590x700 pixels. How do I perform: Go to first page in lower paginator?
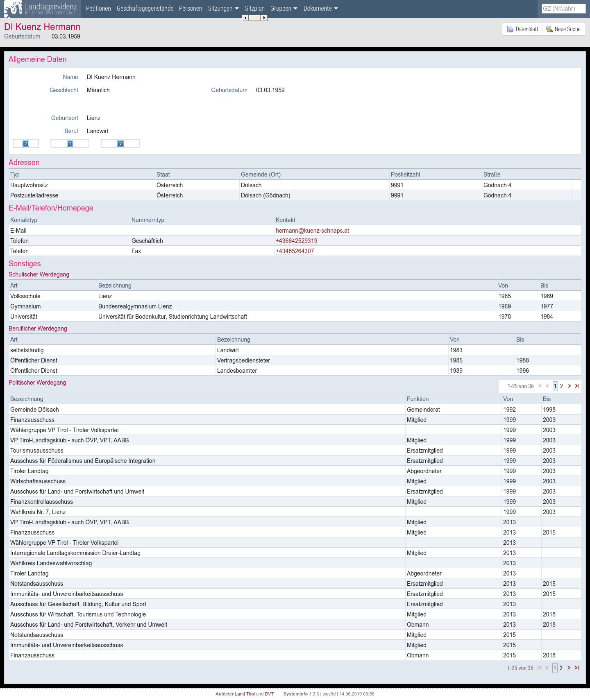tap(539, 668)
